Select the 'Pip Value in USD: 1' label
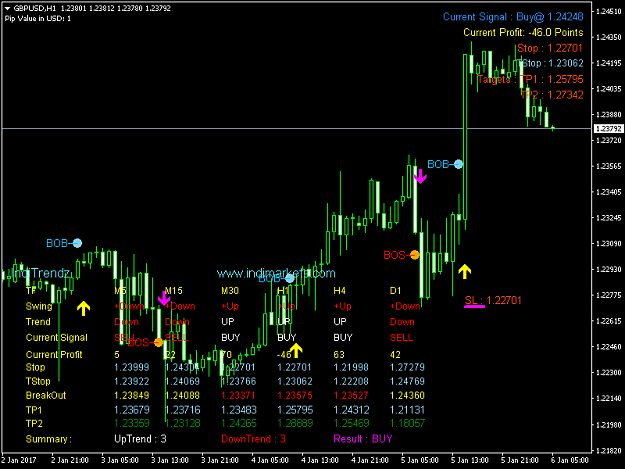This screenshot has height=469, width=625. coord(38,18)
